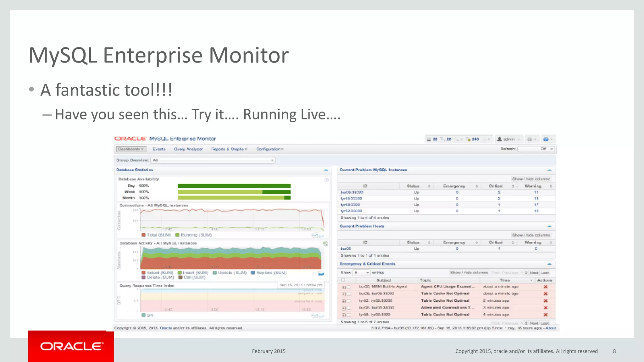The width and height of the screenshot is (644, 362).
Task: Close the 4 minutes ago event
Action: pos(546,315)
